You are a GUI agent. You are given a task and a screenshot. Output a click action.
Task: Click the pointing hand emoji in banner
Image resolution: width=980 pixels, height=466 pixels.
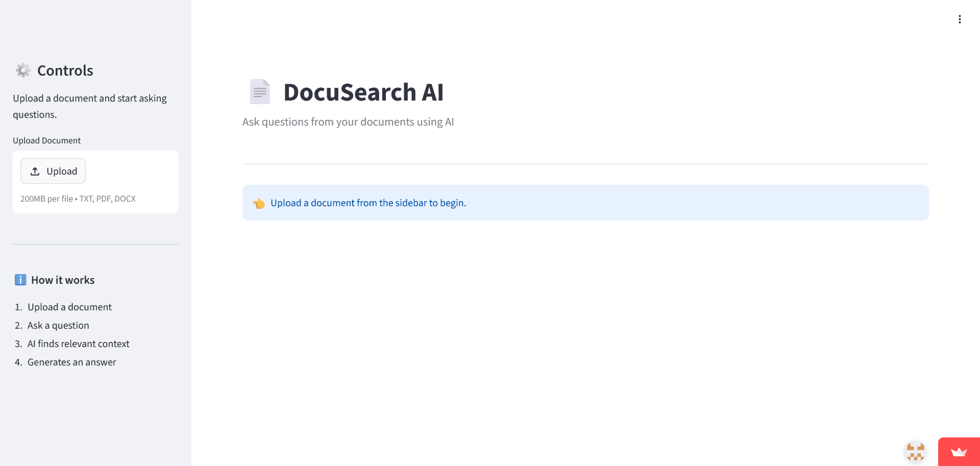coord(259,203)
